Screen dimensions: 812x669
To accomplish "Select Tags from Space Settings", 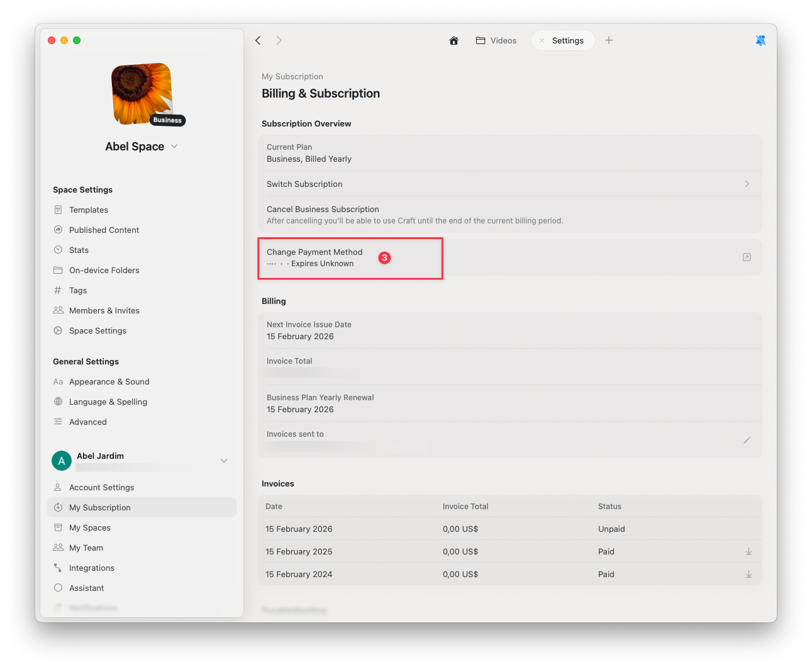I will pos(78,290).
